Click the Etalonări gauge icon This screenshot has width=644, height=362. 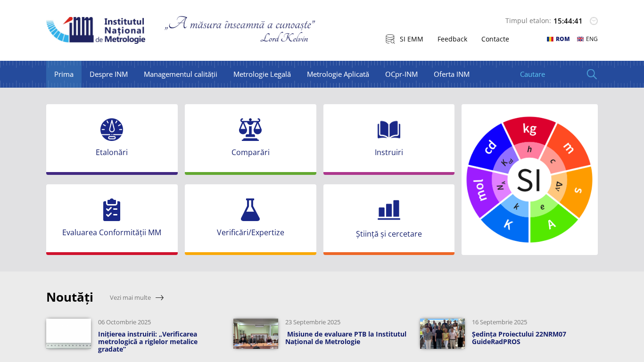pyautogui.click(x=112, y=130)
